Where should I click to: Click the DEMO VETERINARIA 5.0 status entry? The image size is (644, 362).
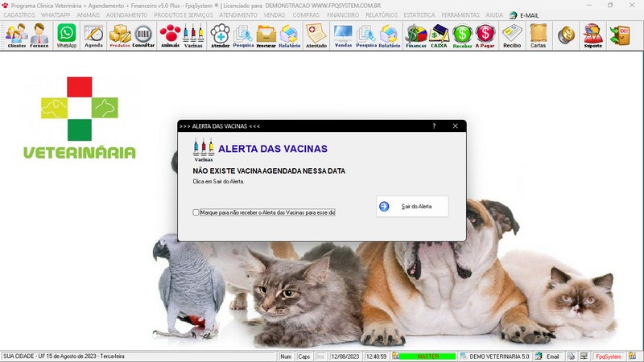[495, 356]
